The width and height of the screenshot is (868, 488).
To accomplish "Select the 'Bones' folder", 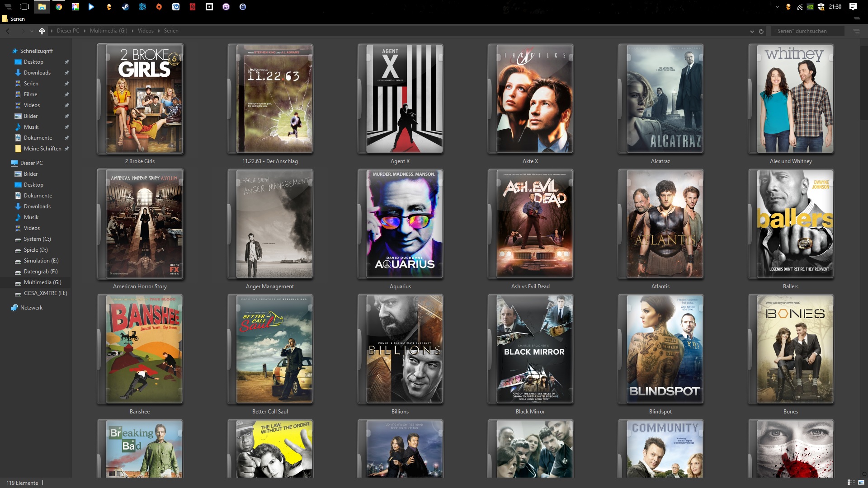I will 791,354.
